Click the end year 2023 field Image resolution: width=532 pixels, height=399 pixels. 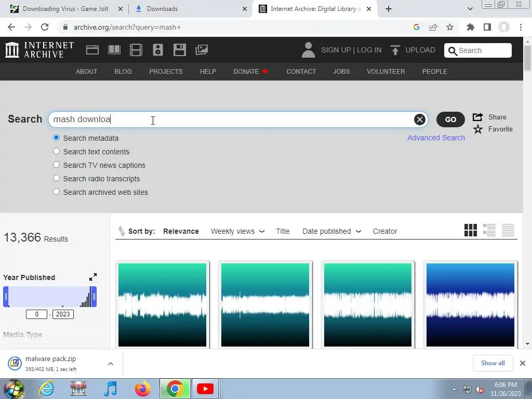tap(63, 314)
